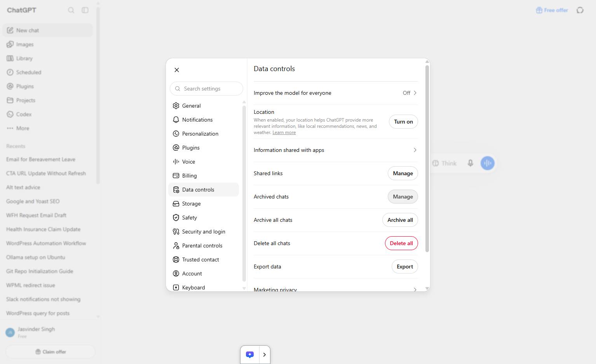Click the Keyboard shortcut icon
This screenshot has width=596, height=364.
[176, 287]
